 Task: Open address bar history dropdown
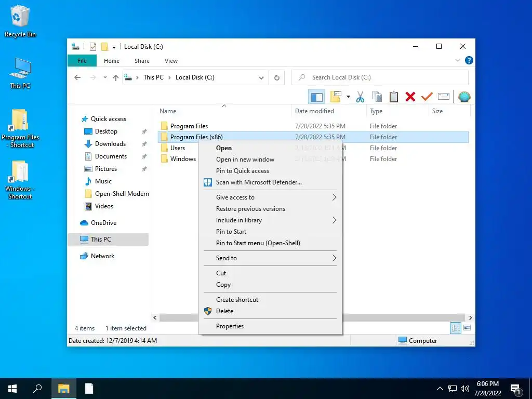pos(261,78)
